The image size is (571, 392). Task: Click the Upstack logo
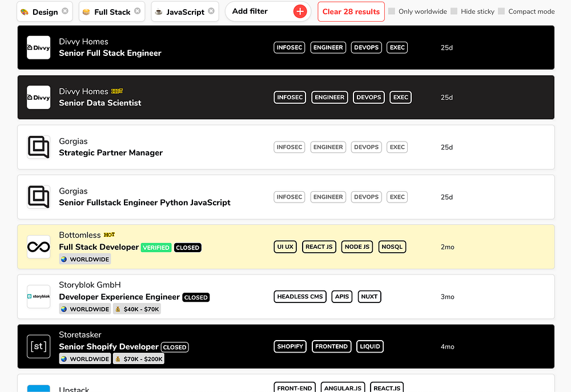pos(39,389)
